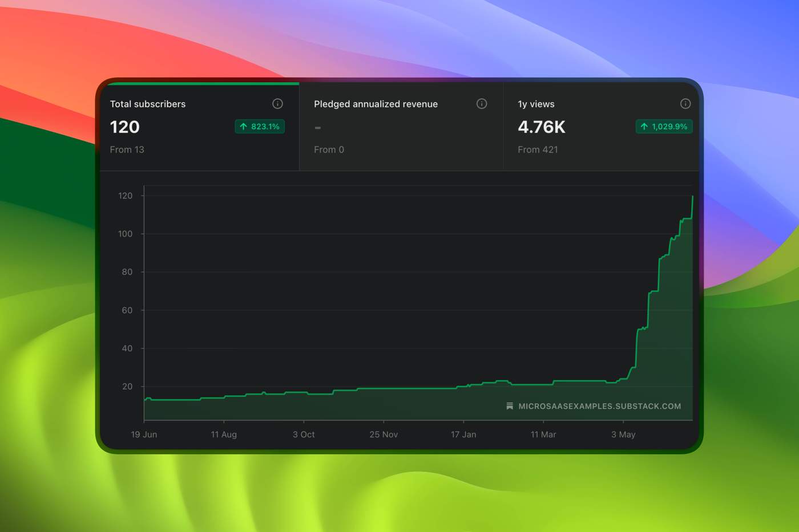Open info icon for Pledged annualized revenue
This screenshot has height=532, width=799.
(482, 104)
